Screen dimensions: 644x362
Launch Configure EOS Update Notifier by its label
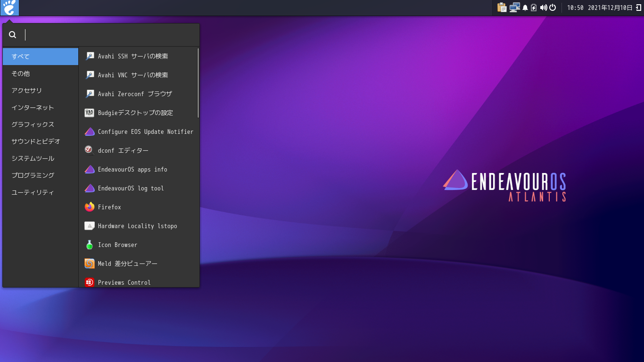coord(146,132)
